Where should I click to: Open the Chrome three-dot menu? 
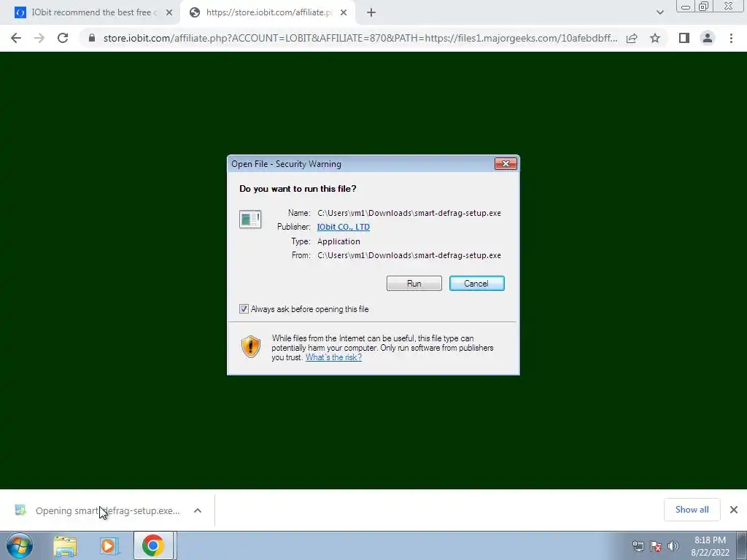pos(731,38)
